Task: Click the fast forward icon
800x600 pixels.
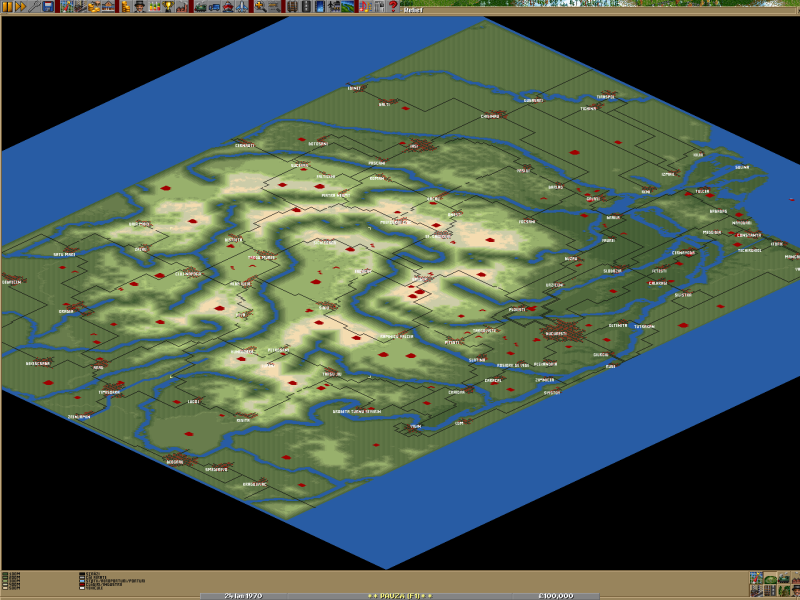Action: click(x=20, y=6)
